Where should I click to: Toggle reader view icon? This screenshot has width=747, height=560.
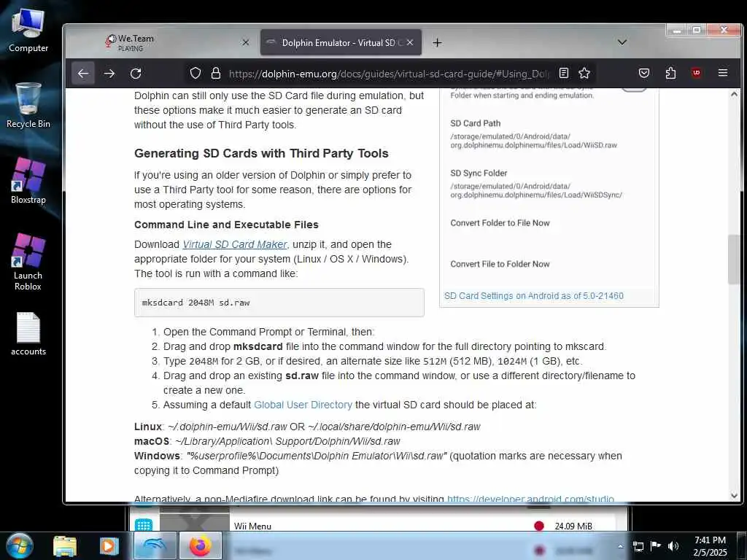tap(564, 73)
